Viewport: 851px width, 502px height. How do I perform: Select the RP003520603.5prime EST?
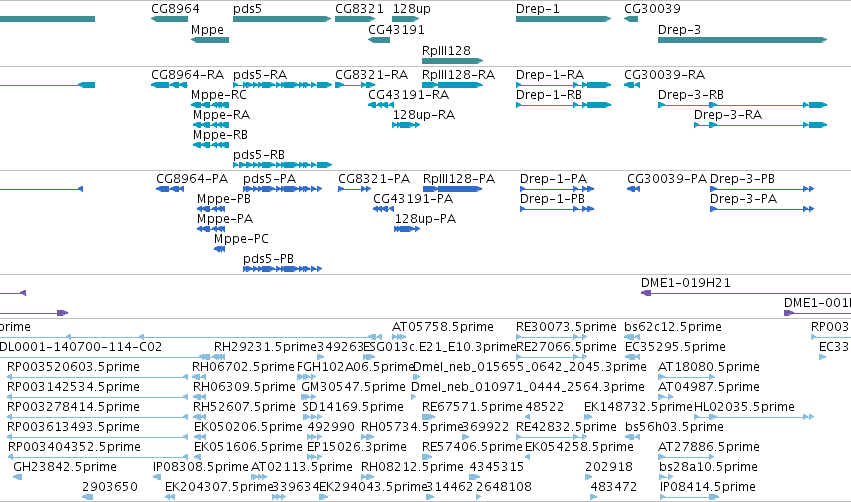click(x=97, y=377)
